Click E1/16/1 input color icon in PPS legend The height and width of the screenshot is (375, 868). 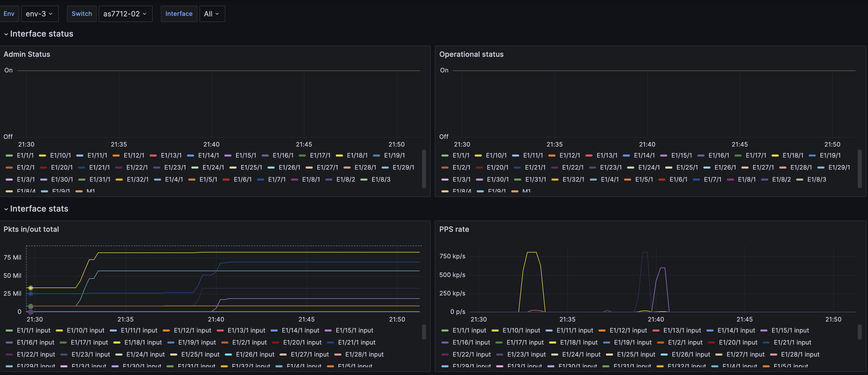coord(445,343)
